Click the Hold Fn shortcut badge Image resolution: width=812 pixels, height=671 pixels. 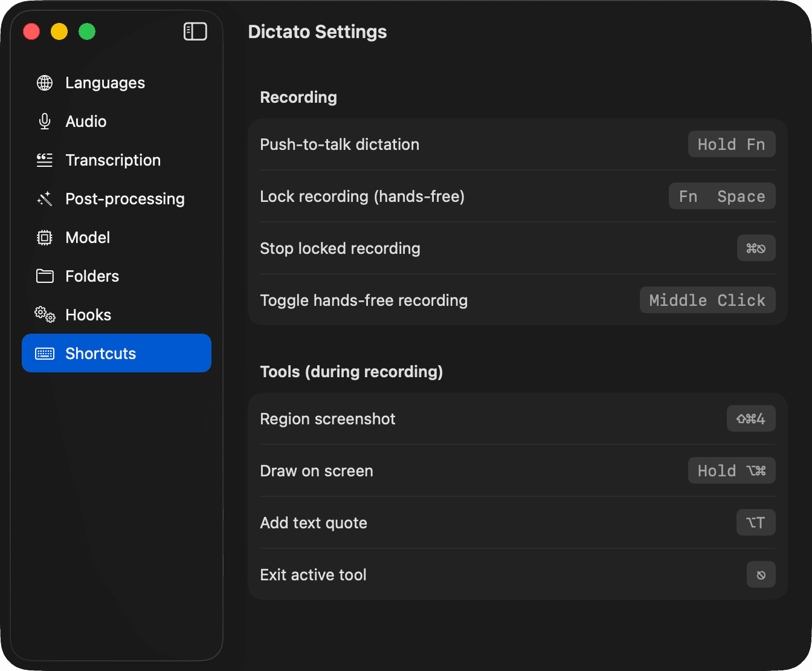(731, 144)
